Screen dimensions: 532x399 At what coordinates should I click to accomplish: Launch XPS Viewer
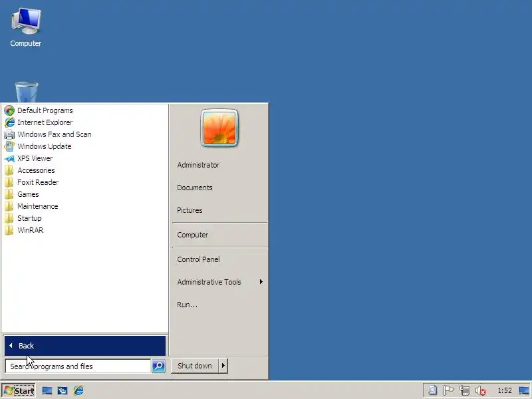tap(35, 158)
